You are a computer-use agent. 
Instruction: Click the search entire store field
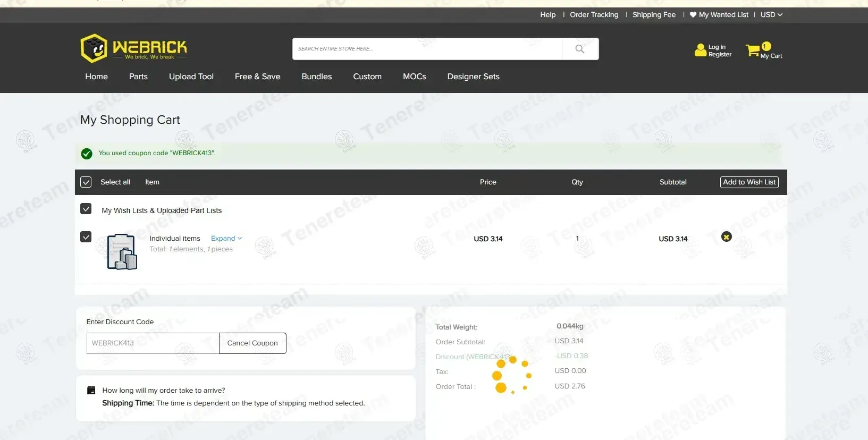pyautogui.click(x=427, y=49)
